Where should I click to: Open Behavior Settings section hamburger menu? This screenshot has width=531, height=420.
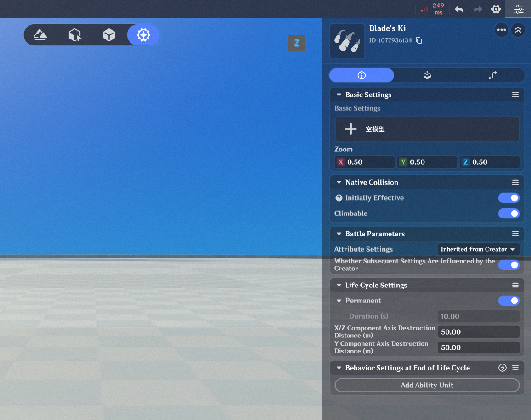[x=515, y=368]
